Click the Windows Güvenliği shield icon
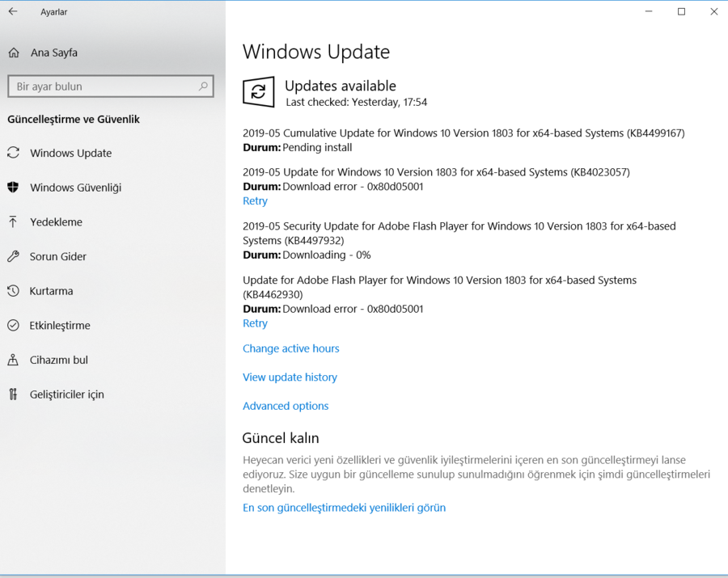This screenshot has height=578, width=728. 13,187
